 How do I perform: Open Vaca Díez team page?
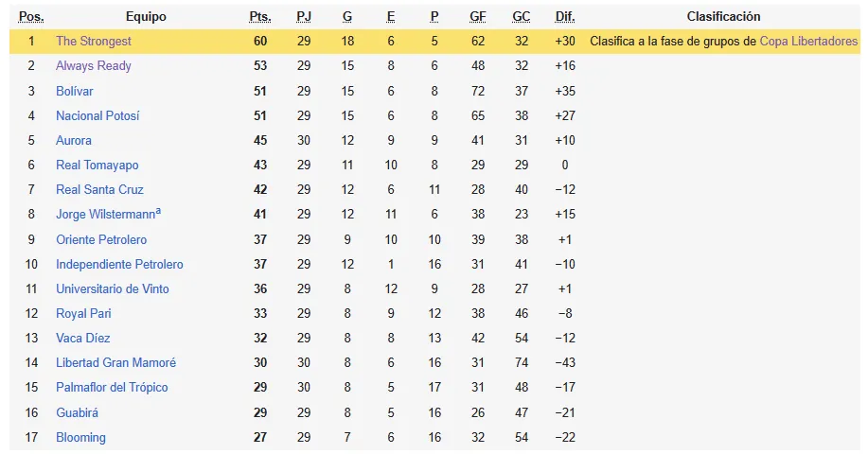pyautogui.click(x=83, y=338)
